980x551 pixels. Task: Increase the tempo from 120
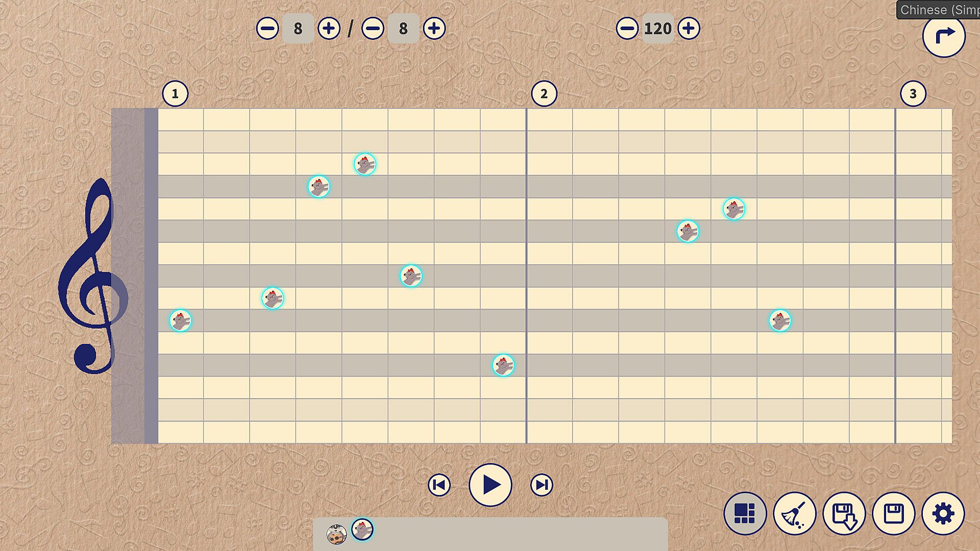[x=689, y=28]
